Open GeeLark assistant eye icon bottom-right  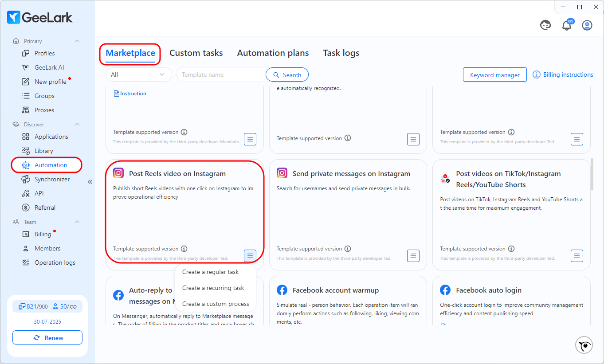584,345
